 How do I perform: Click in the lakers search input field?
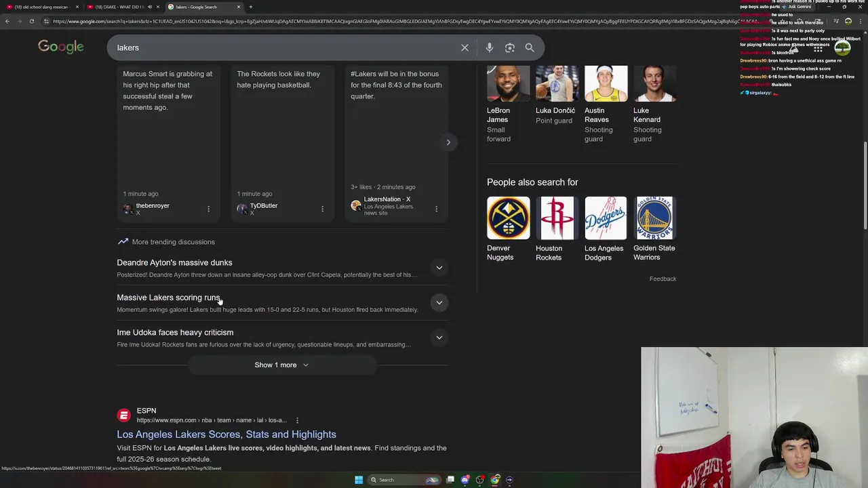(x=281, y=47)
